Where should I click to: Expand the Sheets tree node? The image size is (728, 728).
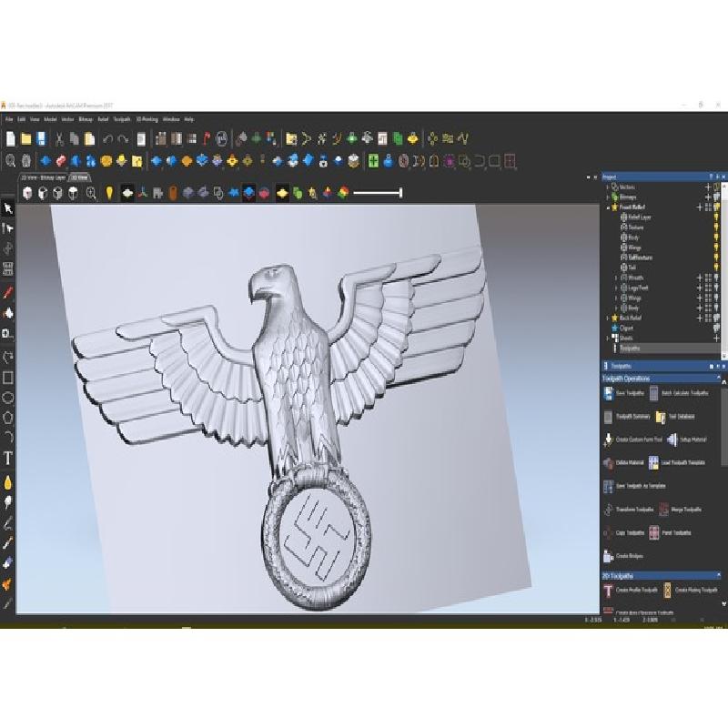coord(608,338)
